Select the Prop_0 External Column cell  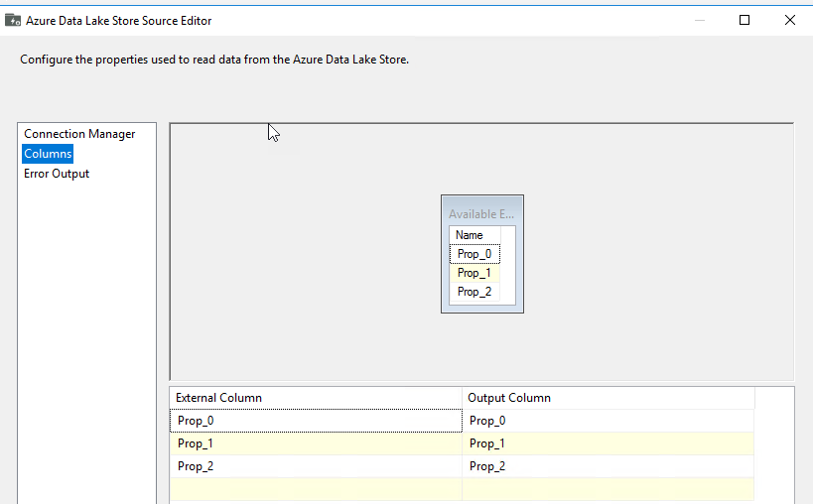point(316,421)
